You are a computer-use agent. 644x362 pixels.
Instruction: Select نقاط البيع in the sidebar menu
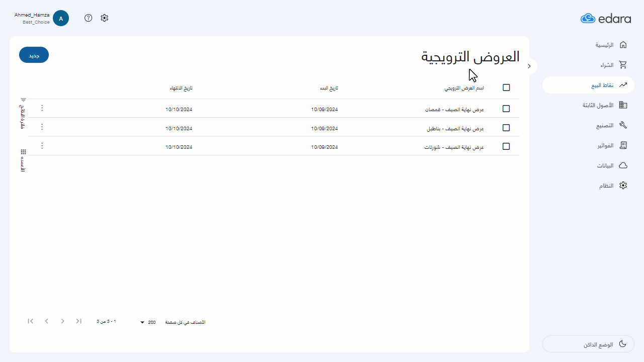[x=588, y=85]
